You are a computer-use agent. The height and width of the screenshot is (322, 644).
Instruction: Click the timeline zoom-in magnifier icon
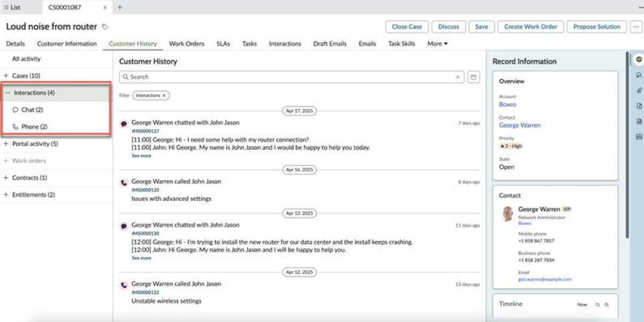point(606,305)
